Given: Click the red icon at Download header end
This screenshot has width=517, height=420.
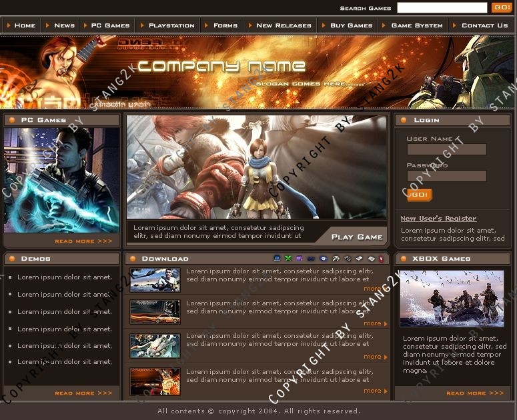Looking at the screenshot, I should tap(381, 259).
